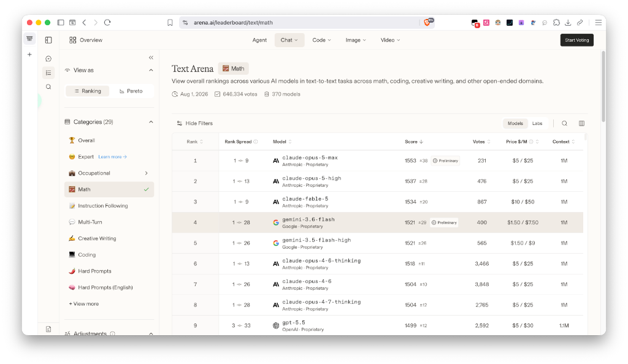Open the downloads icon in browser toolbar
The image size is (628, 364).
click(x=567, y=23)
